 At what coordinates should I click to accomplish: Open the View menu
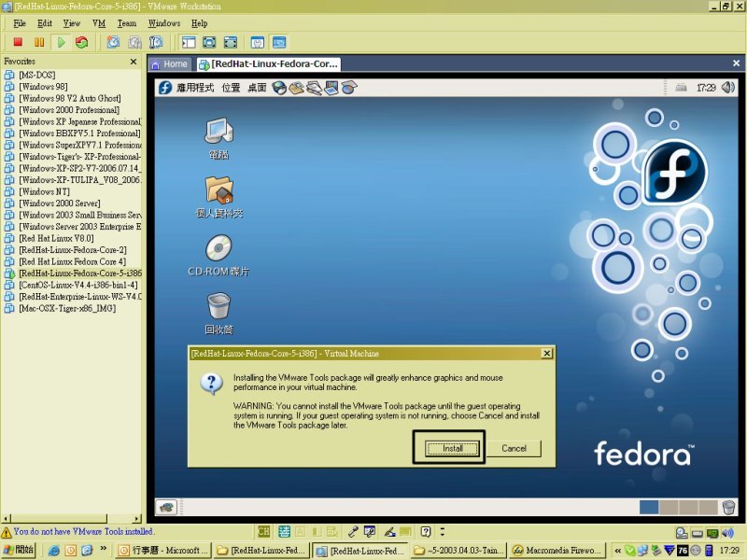[72, 23]
